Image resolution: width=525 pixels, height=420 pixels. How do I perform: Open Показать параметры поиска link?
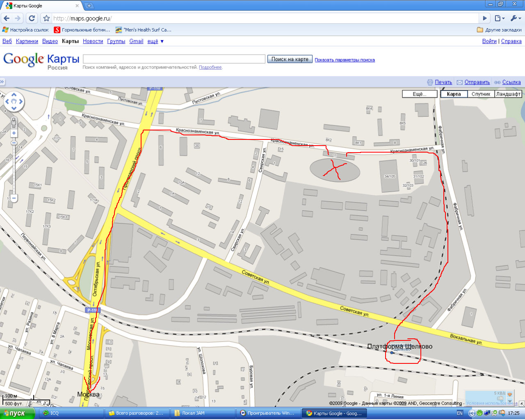[345, 60]
